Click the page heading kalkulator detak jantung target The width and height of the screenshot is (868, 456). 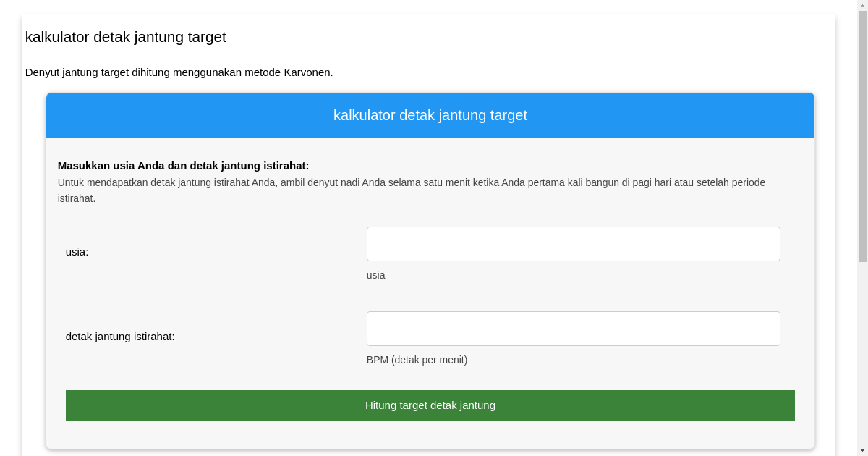pos(125,37)
